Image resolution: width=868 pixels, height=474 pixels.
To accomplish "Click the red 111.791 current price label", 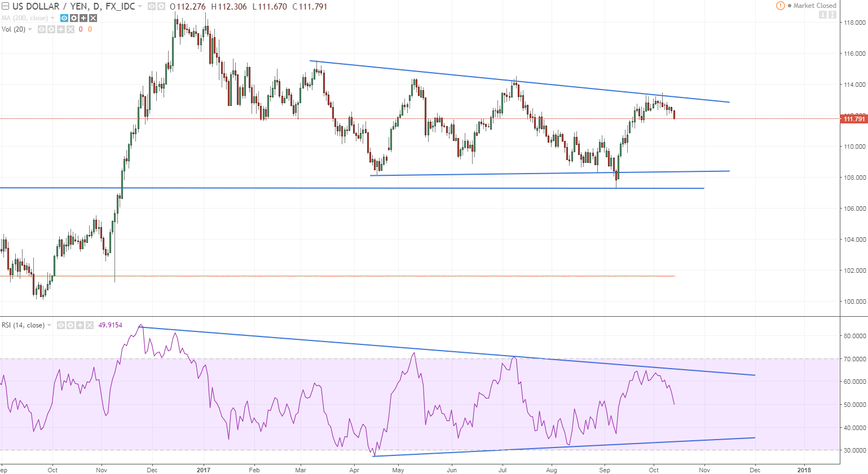I will (x=854, y=119).
